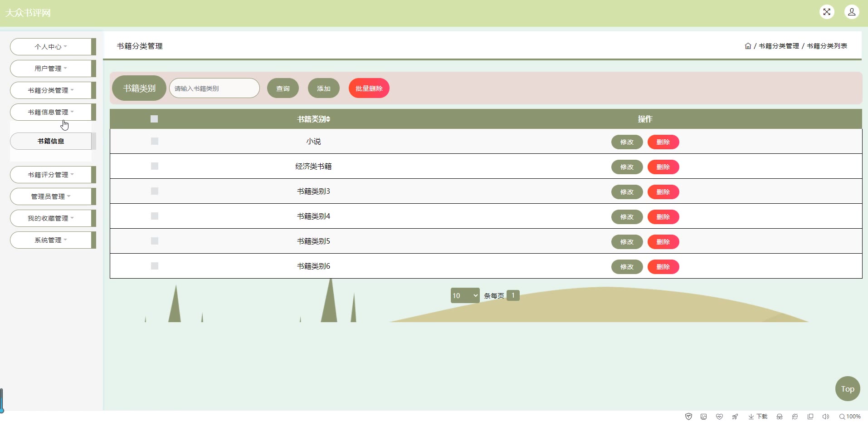
Task: Click the split window icon in status bar
Action: [x=810, y=417]
